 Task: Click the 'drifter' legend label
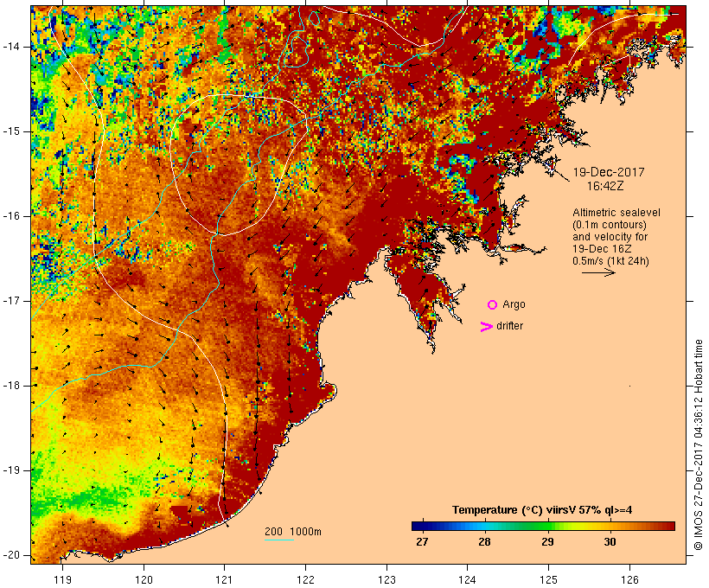coord(509,326)
